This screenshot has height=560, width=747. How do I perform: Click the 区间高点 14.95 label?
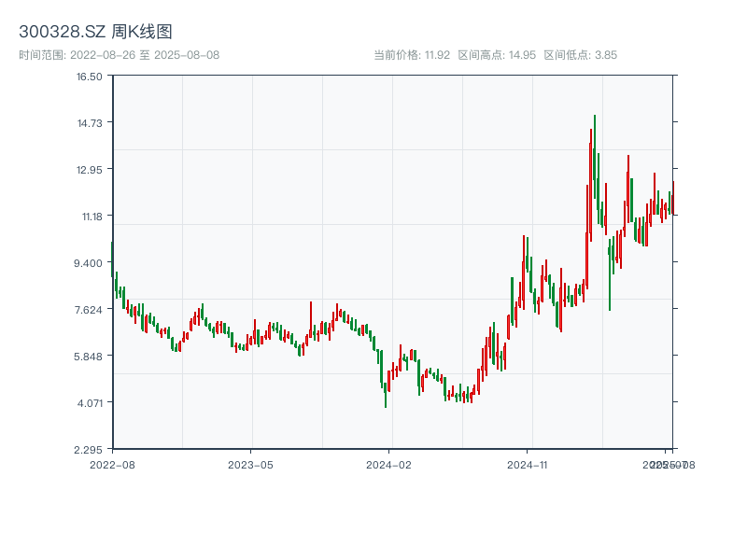click(497, 55)
